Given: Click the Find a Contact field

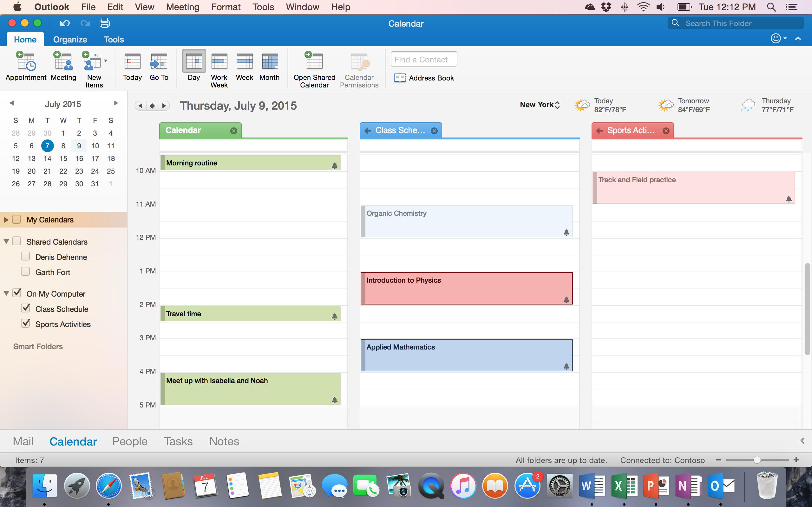Looking at the screenshot, I should coord(423,59).
